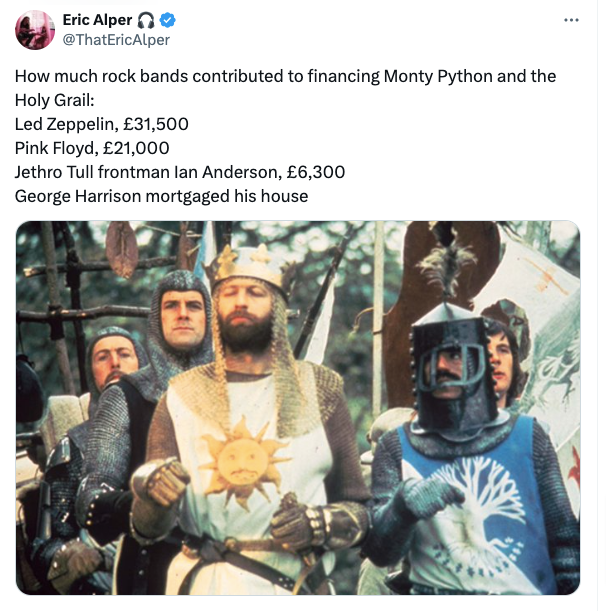Click the Pink Floyd, £21,000 line
This screenshot has width=606, height=611.
click(x=92, y=148)
